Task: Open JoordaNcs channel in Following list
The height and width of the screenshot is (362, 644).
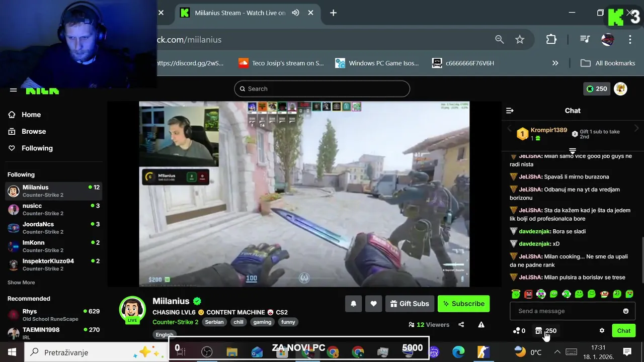Action: pyautogui.click(x=54, y=228)
